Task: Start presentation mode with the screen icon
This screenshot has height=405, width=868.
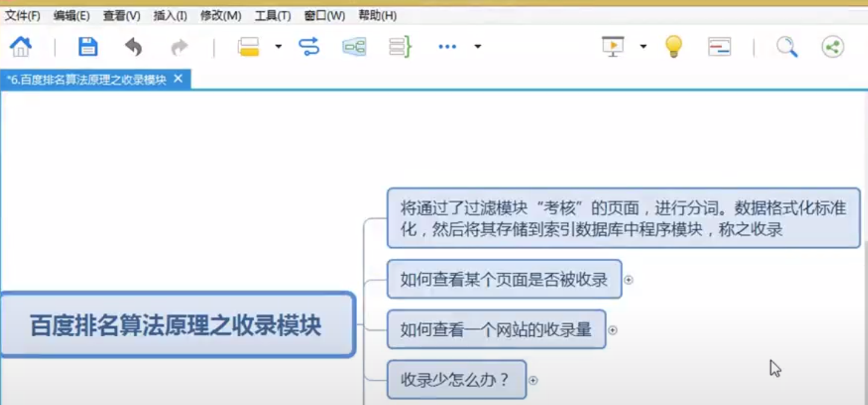Action: point(613,46)
